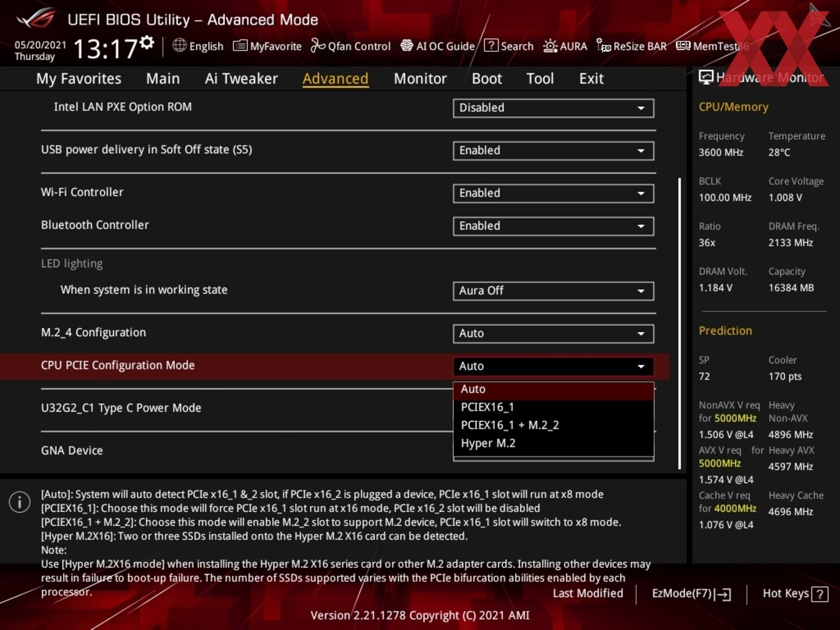The height and width of the screenshot is (630, 840).
Task: Select USB power delivery in Soft Off label
Action: 146,149
